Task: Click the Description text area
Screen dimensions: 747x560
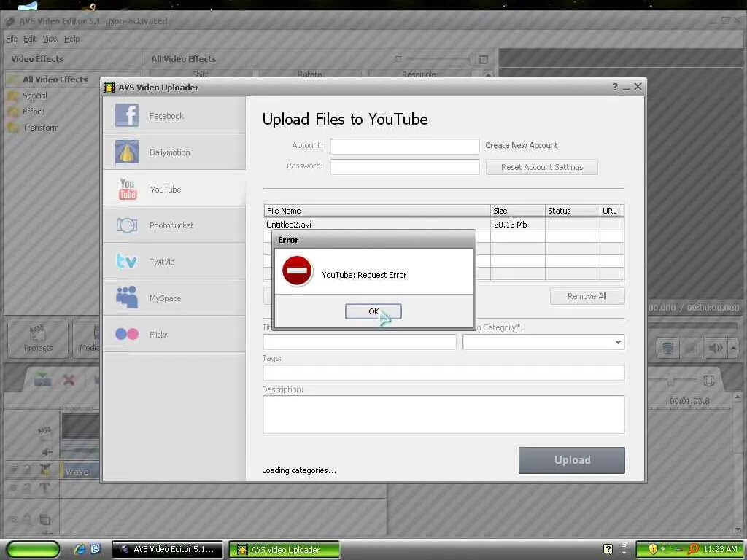Action: 444,414
